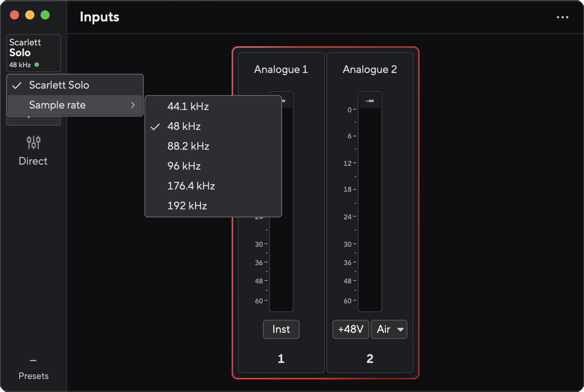
Task: Expand the Sample rate chevron arrow
Action: (x=133, y=105)
